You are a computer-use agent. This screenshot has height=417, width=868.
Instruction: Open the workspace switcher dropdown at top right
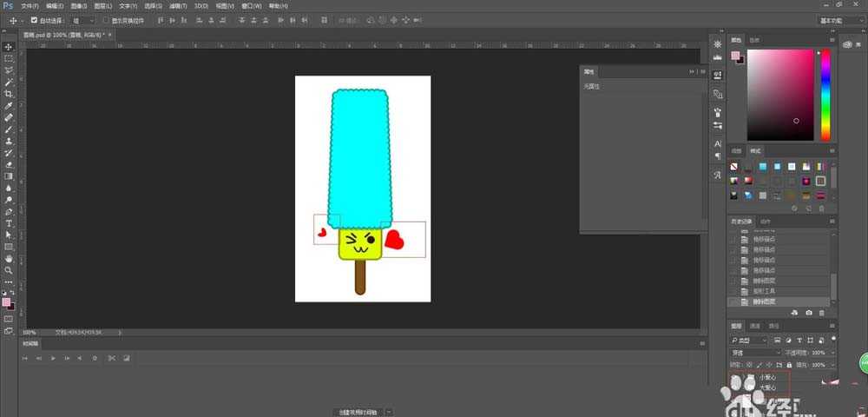pos(838,19)
